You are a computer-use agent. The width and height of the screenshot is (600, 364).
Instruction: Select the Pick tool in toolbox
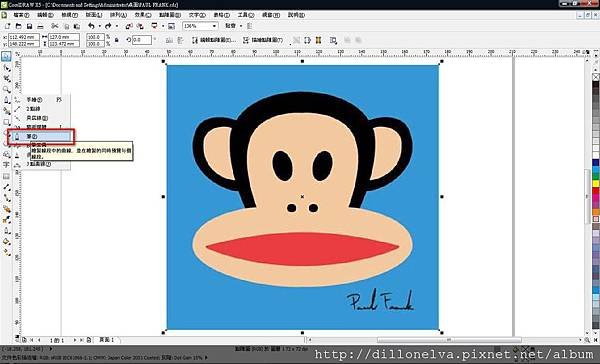pos(6,57)
